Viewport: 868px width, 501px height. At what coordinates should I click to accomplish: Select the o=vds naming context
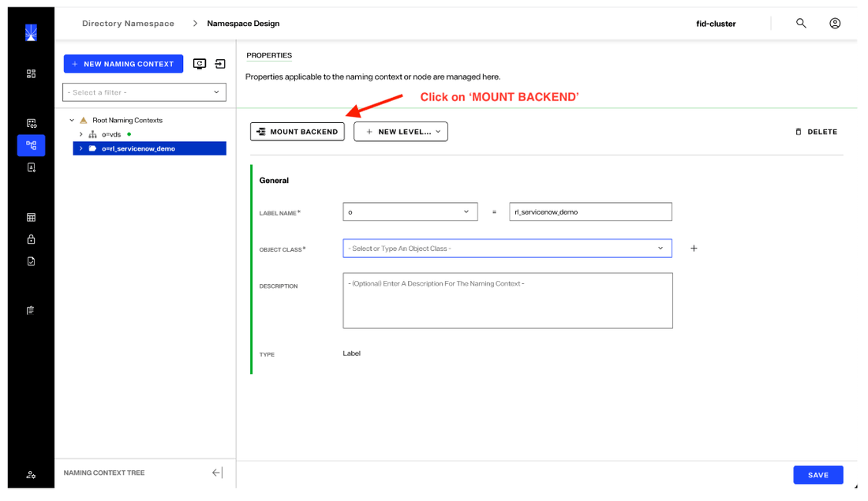point(110,135)
